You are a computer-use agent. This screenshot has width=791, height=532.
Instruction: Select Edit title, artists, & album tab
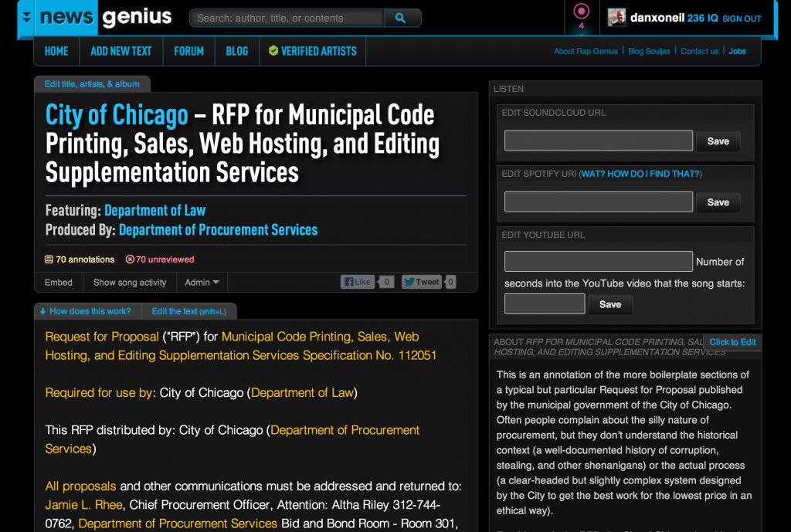pyautogui.click(x=92, y=84)
